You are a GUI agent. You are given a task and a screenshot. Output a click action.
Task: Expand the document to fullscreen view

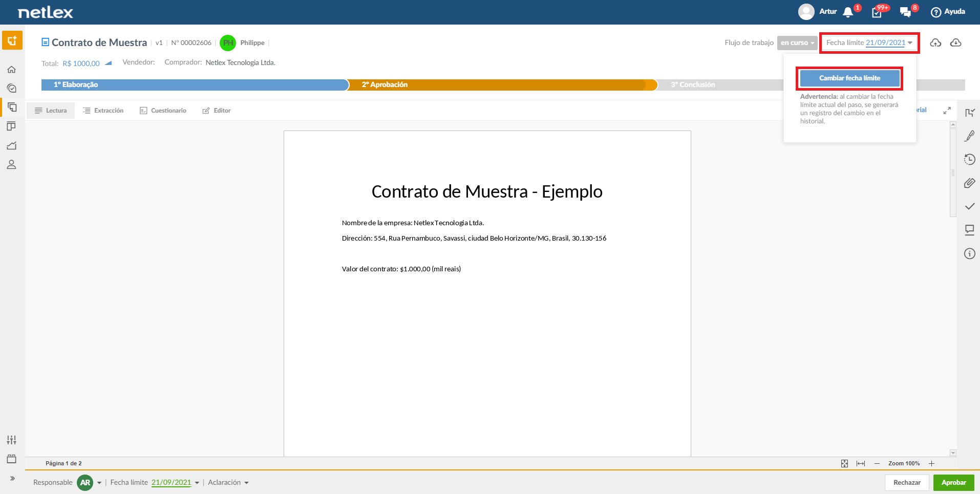point(947,110)
